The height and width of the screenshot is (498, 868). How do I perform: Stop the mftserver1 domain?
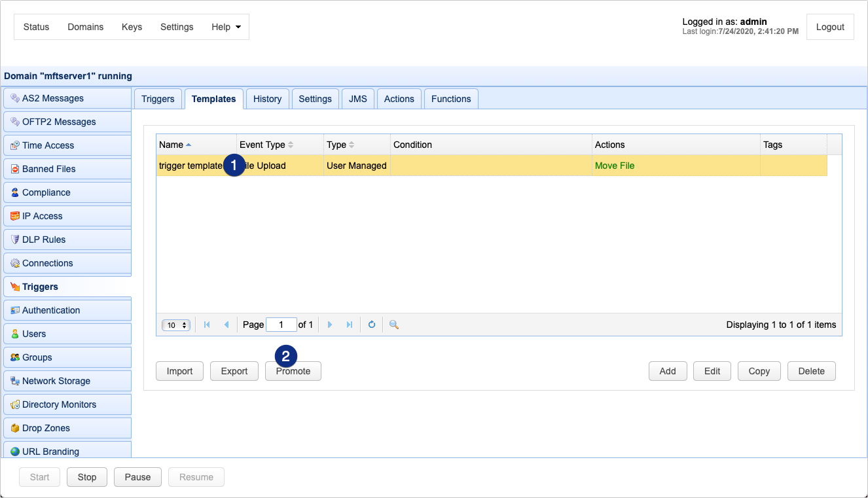pyautogui.click(x=87, y=477)
